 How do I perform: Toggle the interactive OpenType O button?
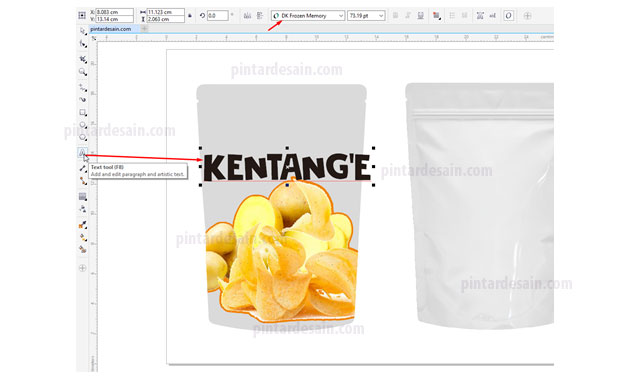509,15
